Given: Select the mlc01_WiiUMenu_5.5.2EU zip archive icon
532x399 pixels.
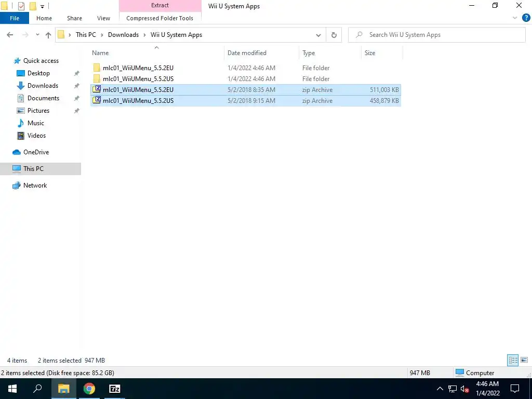Looking at the screenshot, I should [x=97, y=89].
